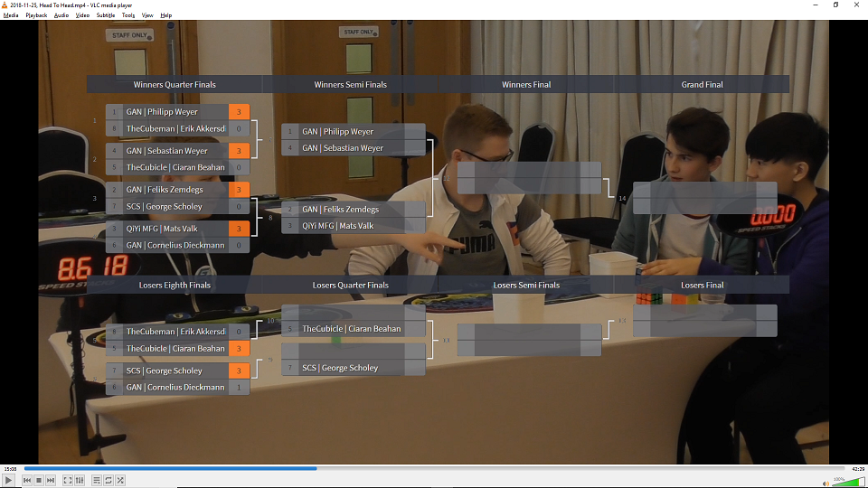The height and width of the screenshot is (488, 868).
Task: Click the Winners Quarter Finals heading
Action: (x=175, y=85)
